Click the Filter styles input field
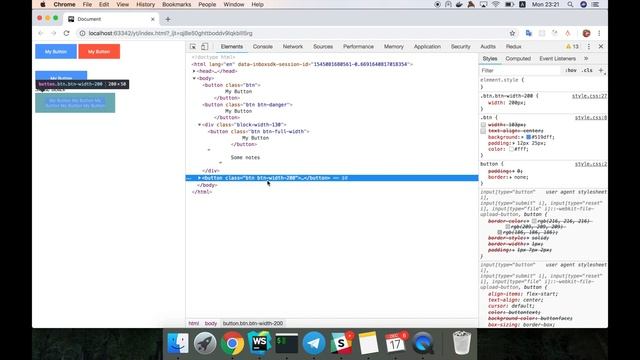 point(520,71)
